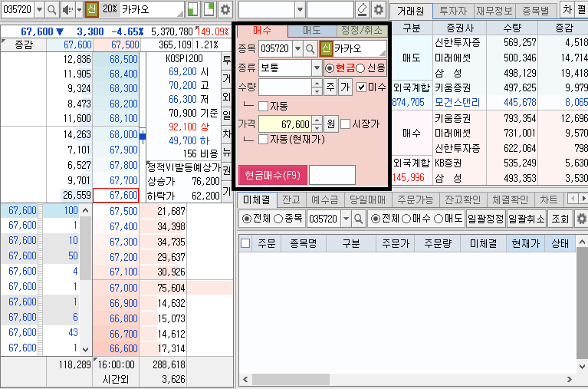Screen dimensions: 588x389
Task: Click the stock search magnifier in top toolbar
Action: (52, 10)
